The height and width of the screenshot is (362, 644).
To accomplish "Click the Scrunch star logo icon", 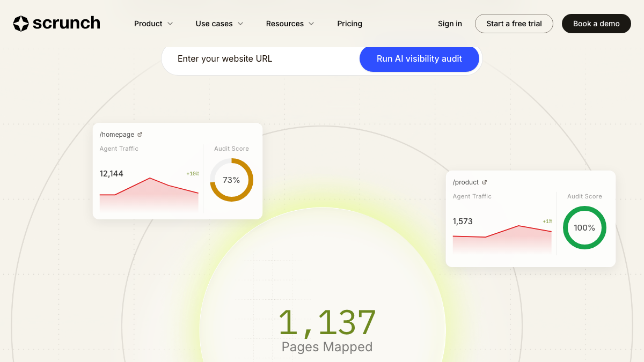I will pyautogui.click(x=21, y=24).
